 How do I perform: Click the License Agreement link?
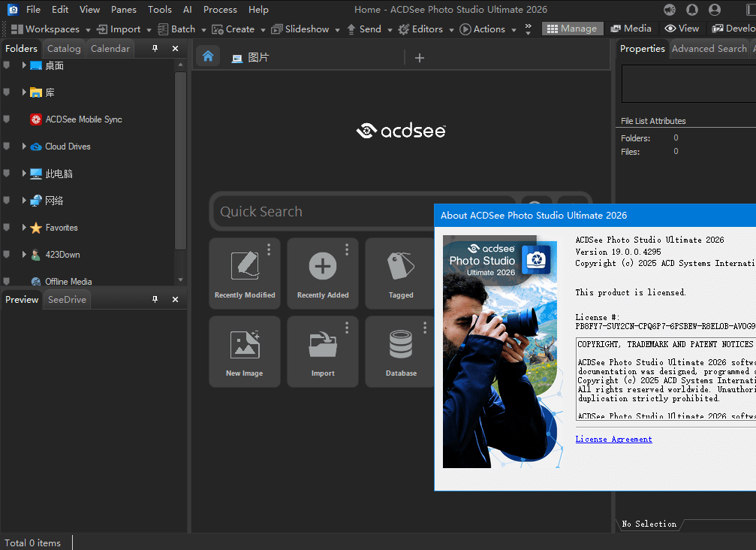coord(613,439)
